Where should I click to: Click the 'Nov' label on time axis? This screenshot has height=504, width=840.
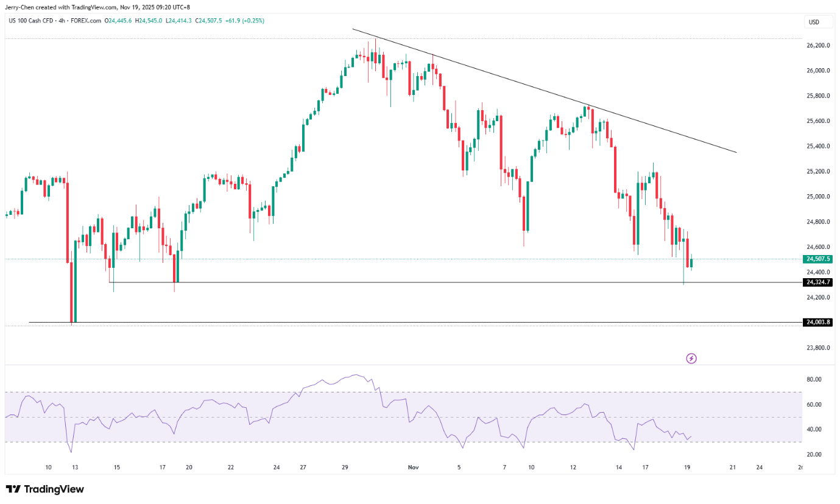414,467
